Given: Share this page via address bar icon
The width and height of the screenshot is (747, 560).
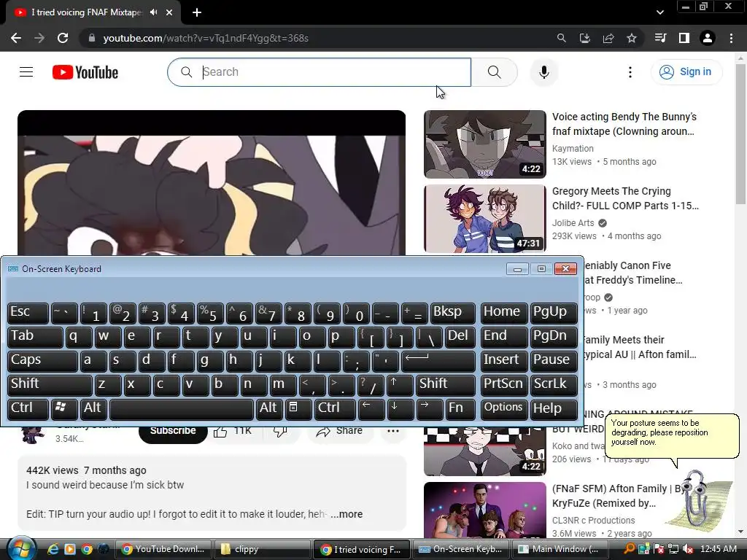Looking at the screenshot, I should [x=608, y=38].
